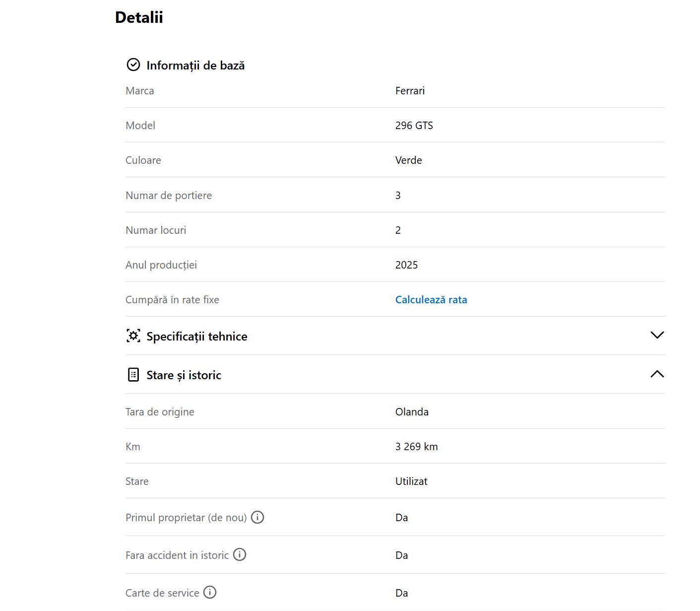Click the 2025 production year value

pos(406,265)
